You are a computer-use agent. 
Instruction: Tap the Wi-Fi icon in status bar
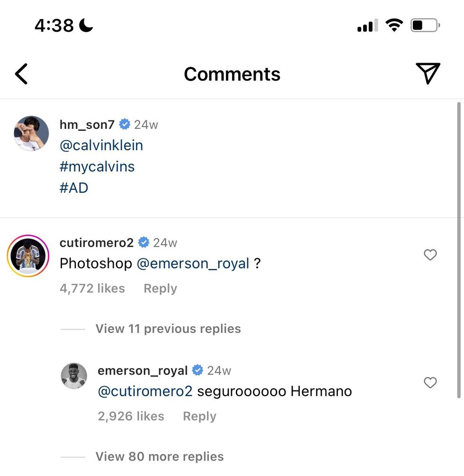(x=395, y=25)
